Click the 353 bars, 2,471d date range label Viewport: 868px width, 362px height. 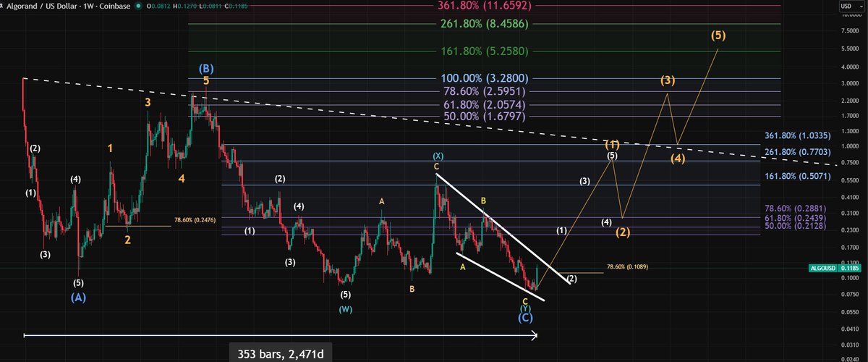point(281,354)
